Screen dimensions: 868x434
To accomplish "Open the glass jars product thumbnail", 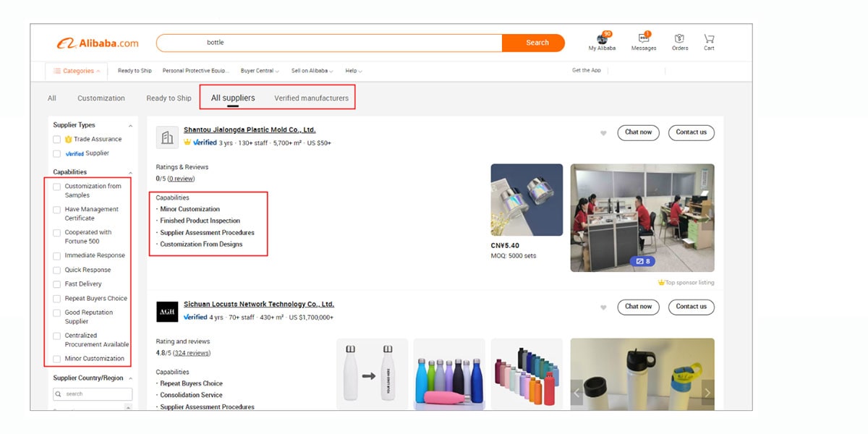I will (x=527, y=200).
